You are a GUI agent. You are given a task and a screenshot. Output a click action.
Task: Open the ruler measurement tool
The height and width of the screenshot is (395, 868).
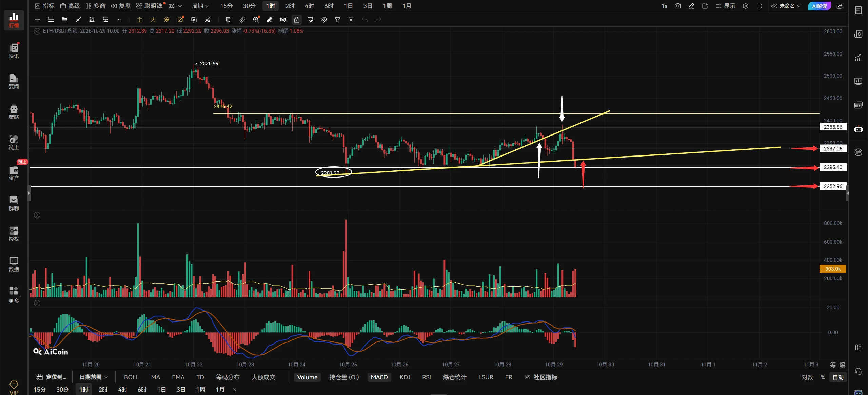coord(242,20)
